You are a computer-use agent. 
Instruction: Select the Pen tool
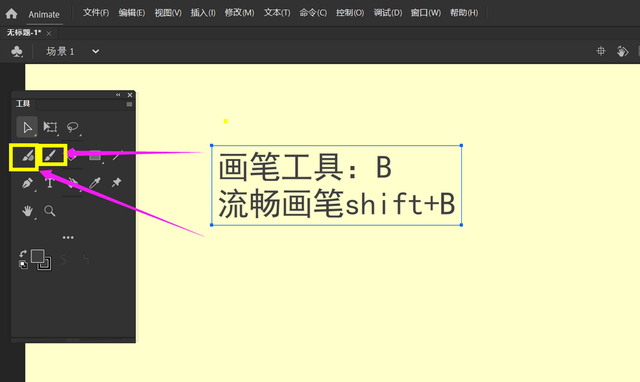click(x=27, y=183)
